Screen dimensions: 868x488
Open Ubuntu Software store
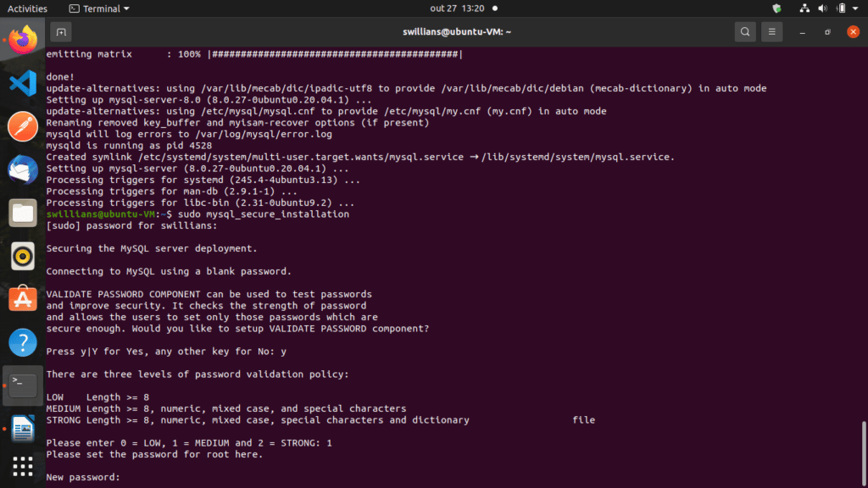pyautogui.click(x=23, y=299)
